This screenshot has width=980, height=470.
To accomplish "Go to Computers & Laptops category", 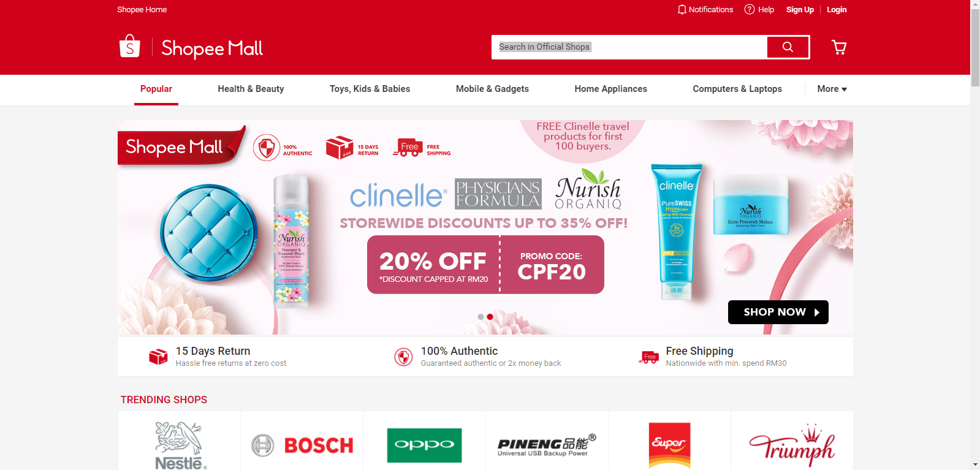I will [737, 89].
